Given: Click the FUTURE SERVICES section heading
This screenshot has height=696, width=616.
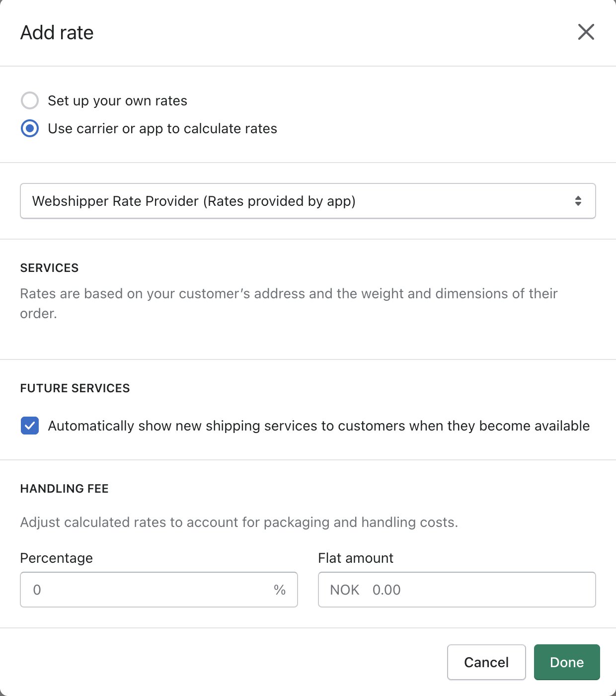Looking at the screenshot, I should point(75,388).
